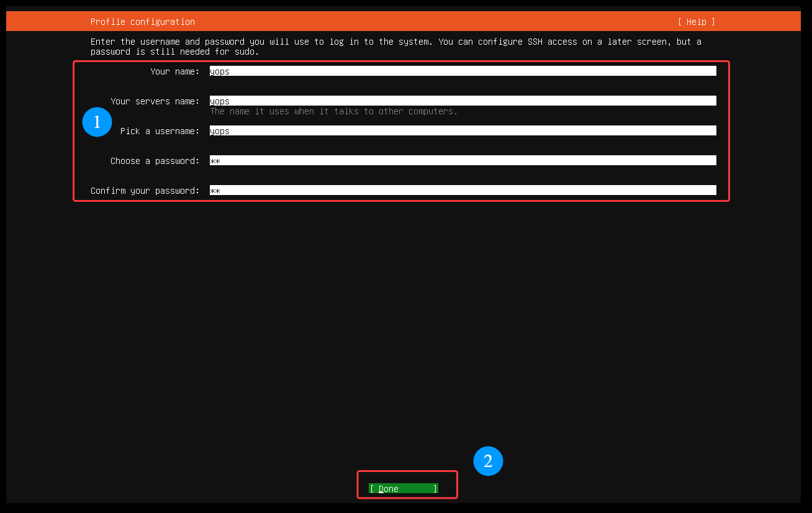Click the 'Your servers name:' label
Screen dimensions: 812x513
(155, 101)
